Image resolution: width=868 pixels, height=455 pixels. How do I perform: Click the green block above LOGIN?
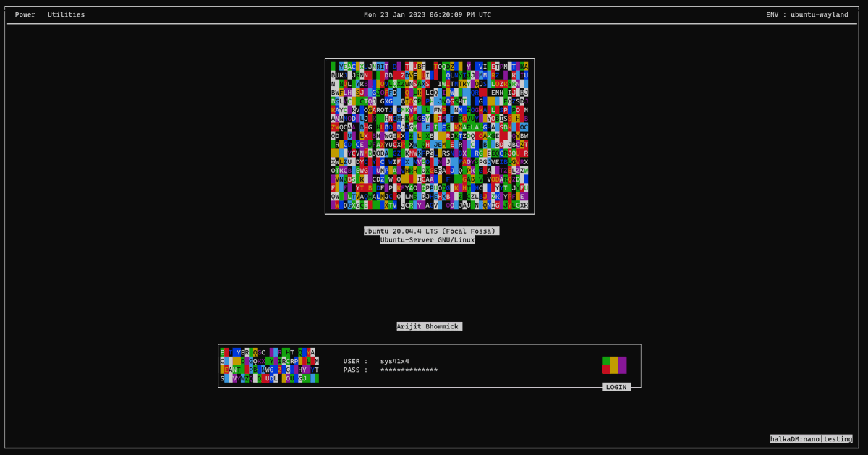[x=606, y=361]
